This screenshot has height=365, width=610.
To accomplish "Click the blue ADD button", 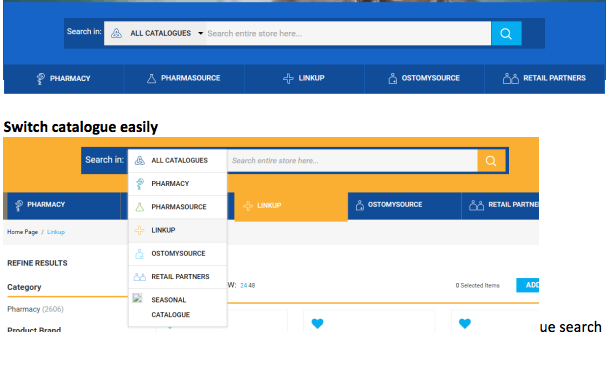I will 528,285.
